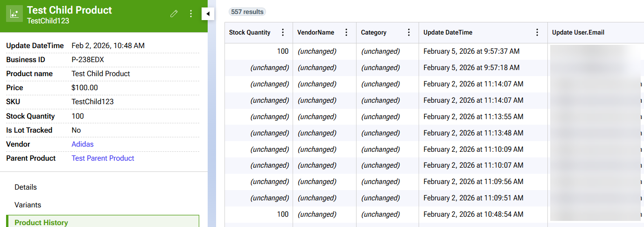Click the VendorName column header
This screenshot has width=644, height=227.
(x=315, y=33)
